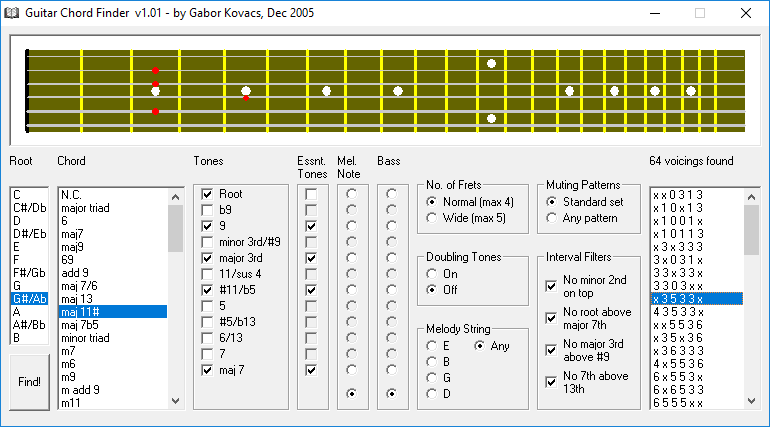The image size is (770, 427).
Task: Click the Find! button
Action: 29,382
